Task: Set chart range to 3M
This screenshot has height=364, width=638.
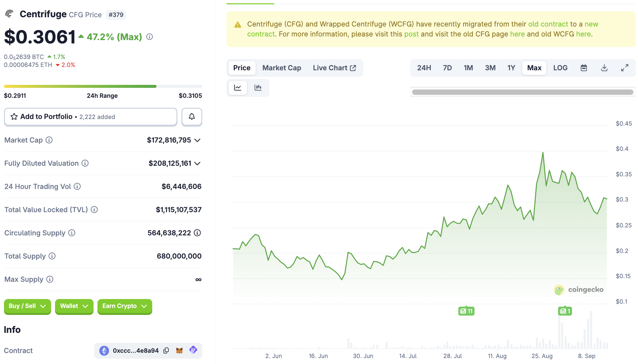Action: click(x=490, y=68)
